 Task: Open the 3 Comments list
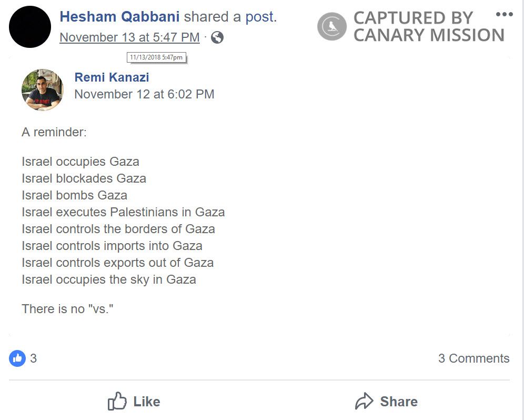click(474, 358)
